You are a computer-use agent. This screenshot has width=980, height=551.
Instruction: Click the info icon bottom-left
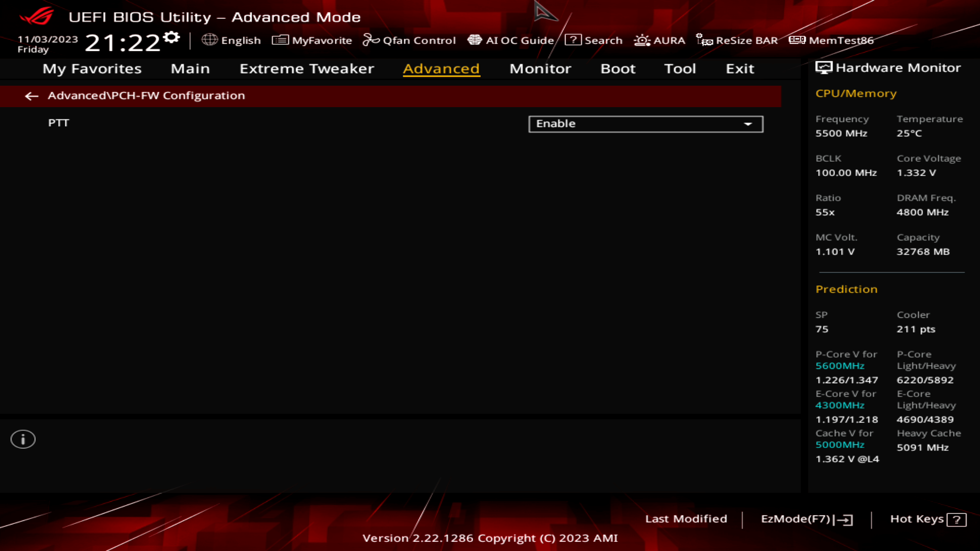(x=22, y=439)
